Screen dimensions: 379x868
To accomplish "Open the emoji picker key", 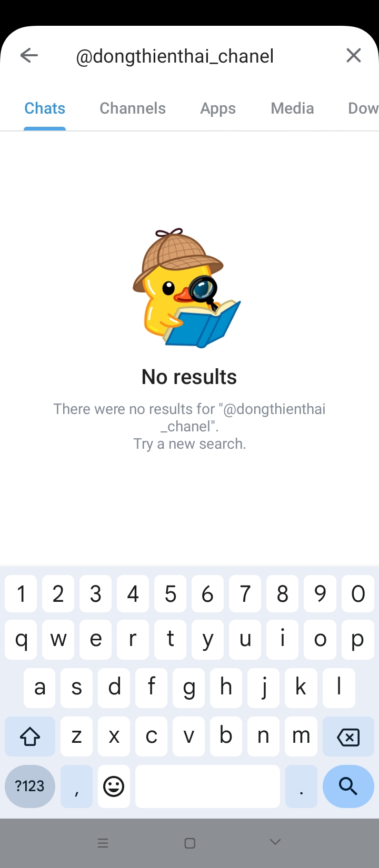I will 114,786.
